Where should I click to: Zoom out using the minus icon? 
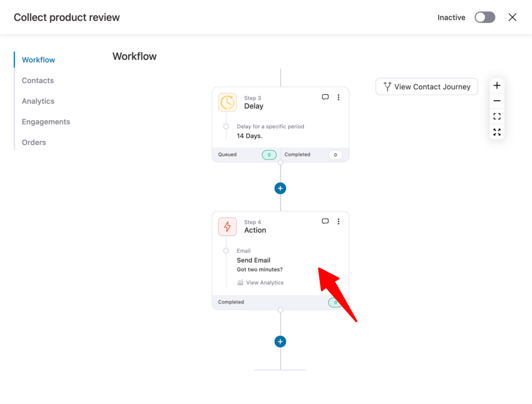click(497, 100)
